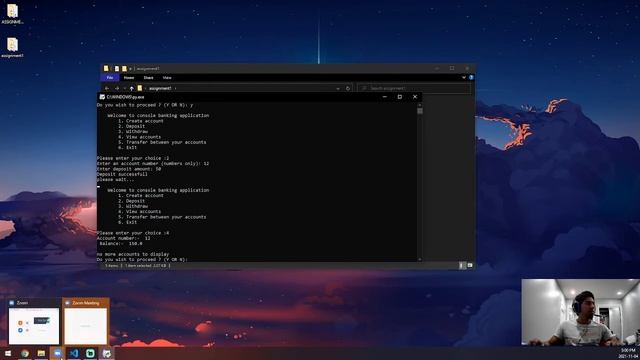Go up one folder level in Explorer
The image size is (640, 360).
coord(131,88)
